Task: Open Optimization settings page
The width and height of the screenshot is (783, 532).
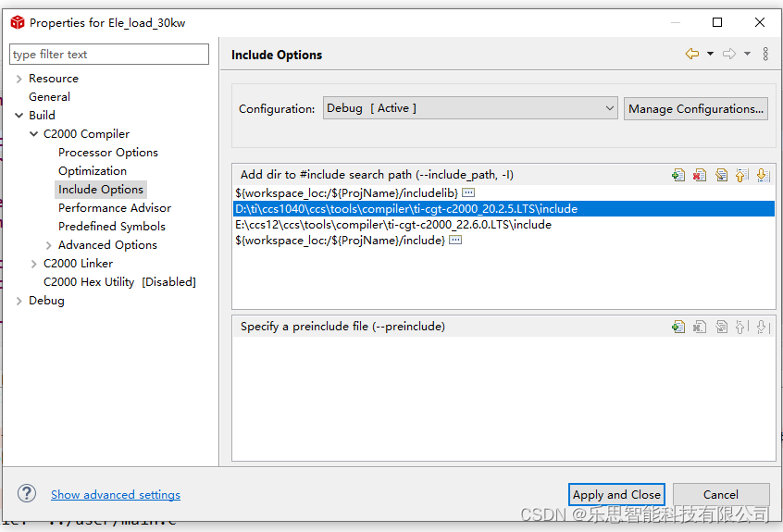Action: [93, 170]
